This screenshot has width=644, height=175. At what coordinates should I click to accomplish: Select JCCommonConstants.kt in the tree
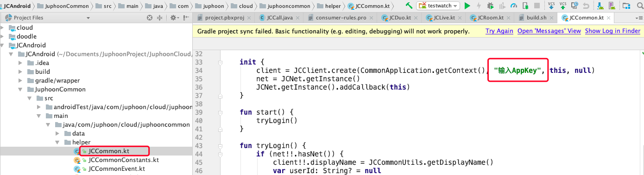(123, 160)
